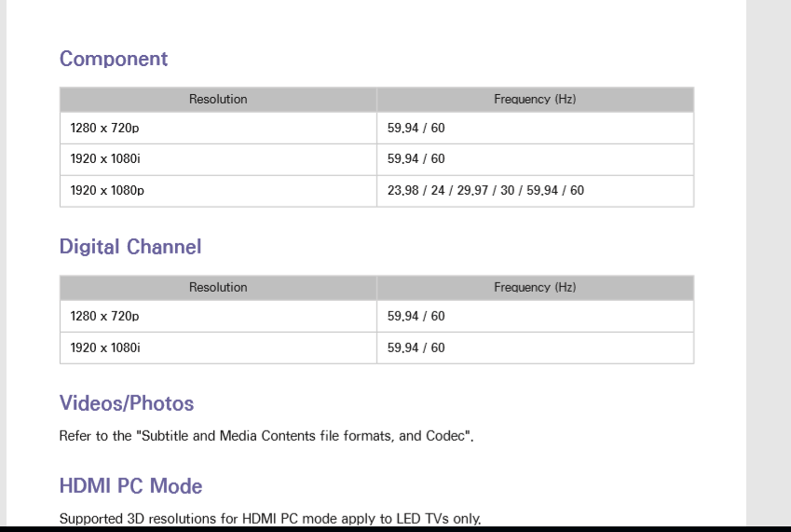Click the Digital Channel section heading
791x532 pixels.
pyautogui.click(x=130, y=247)
